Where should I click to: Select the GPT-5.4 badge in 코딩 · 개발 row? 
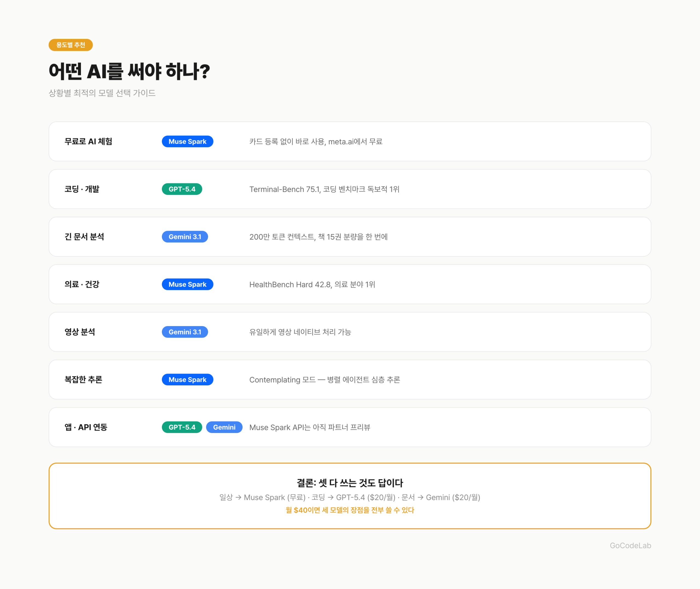(182, 189)
